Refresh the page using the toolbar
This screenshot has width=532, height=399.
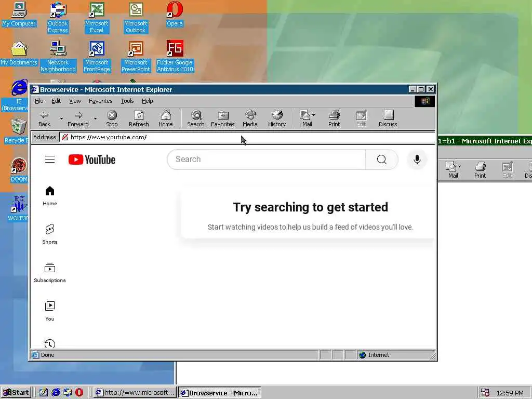pos(139,119)
